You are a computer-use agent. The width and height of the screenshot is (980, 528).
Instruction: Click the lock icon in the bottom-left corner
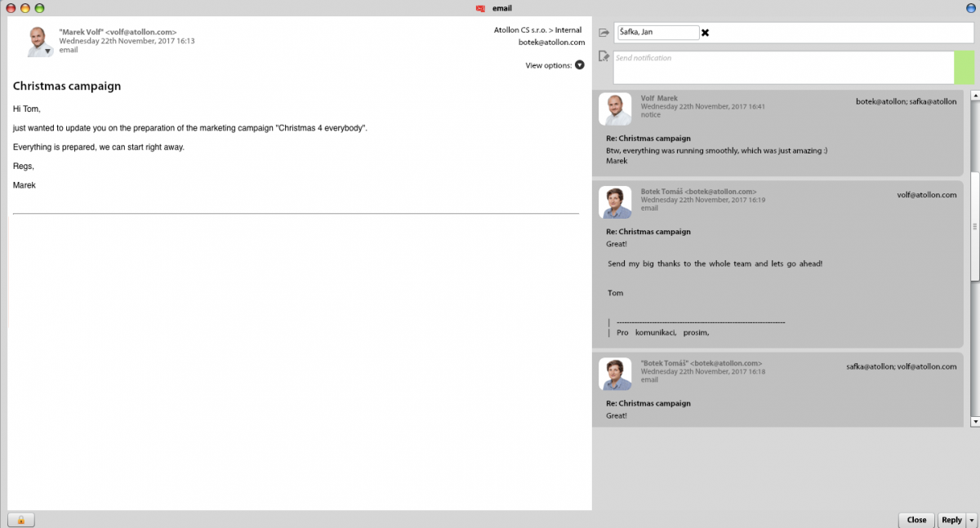click(20, 520)
